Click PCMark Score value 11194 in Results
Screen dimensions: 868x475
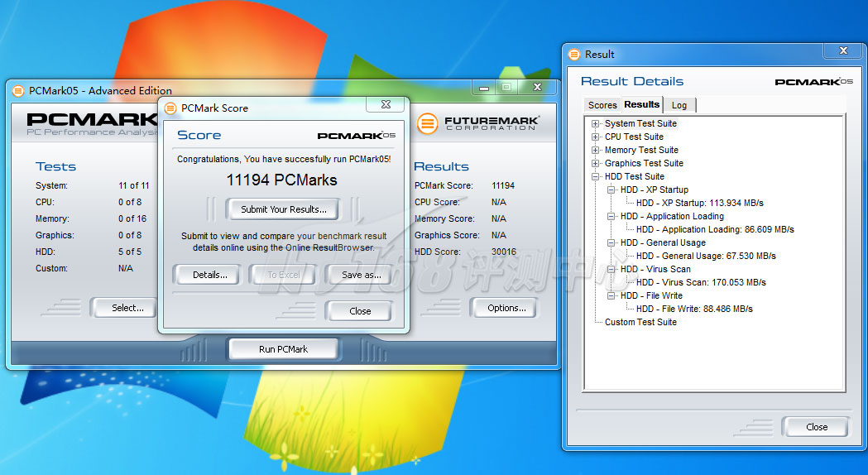pos(502,185)
